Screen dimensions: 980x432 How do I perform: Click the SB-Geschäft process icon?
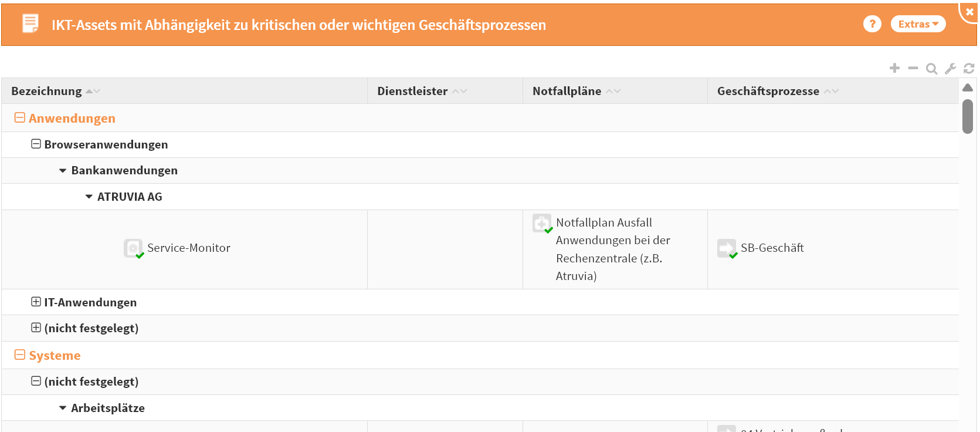click(x=727, y=248)
